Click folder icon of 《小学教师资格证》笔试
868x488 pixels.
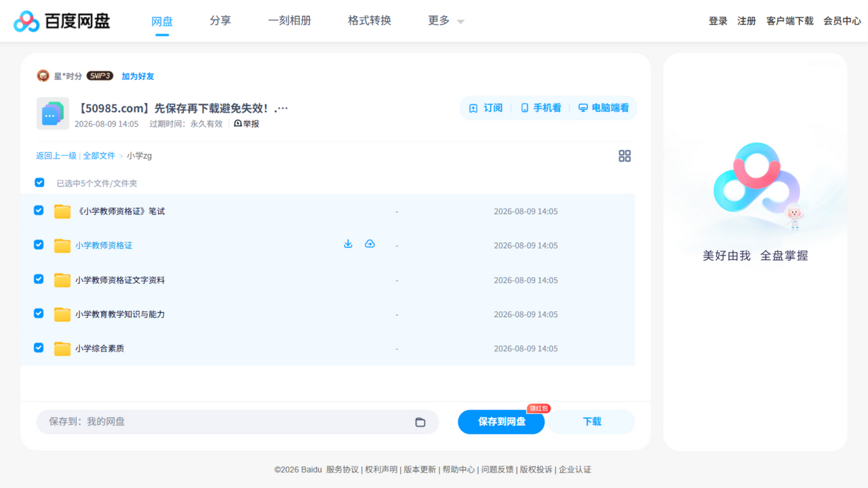[x=62, y=211]
